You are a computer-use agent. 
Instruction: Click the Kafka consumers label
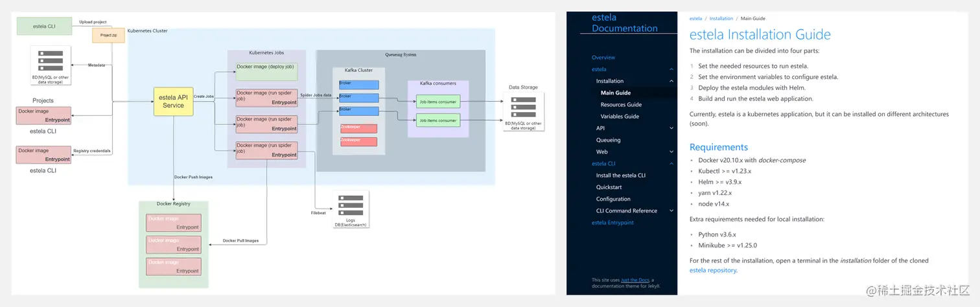tap(438, 84)
